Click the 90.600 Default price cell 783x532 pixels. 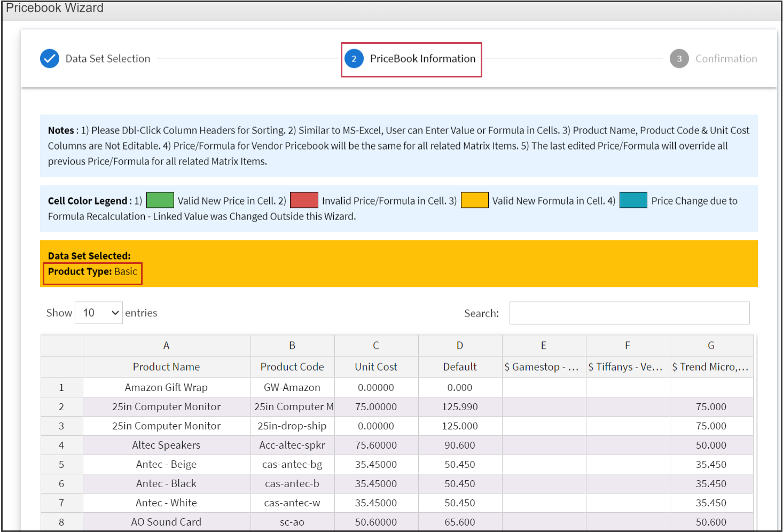pos(460,445)
